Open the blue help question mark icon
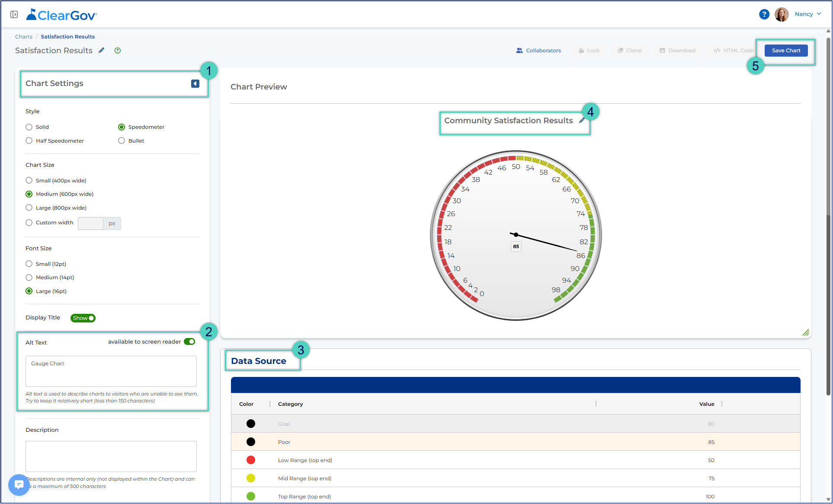 pos(764,14)
